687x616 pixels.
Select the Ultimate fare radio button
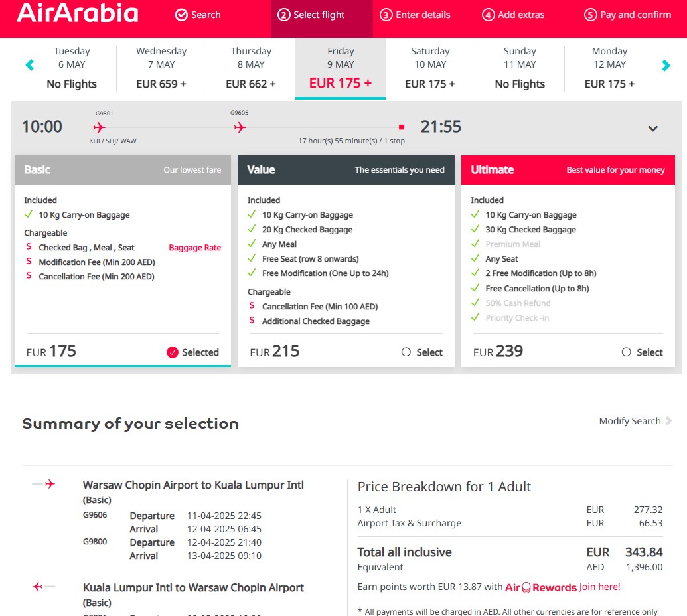coord(626,352)
